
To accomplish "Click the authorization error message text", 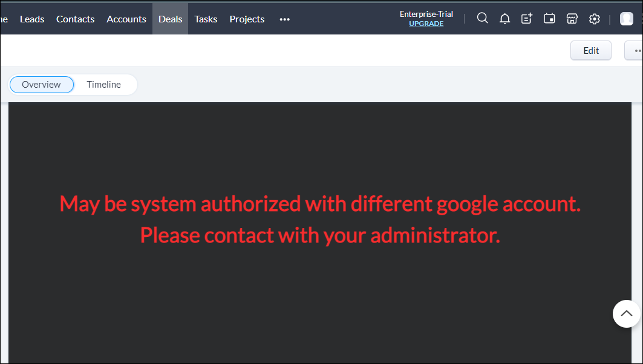I will [x=320, y=219].
